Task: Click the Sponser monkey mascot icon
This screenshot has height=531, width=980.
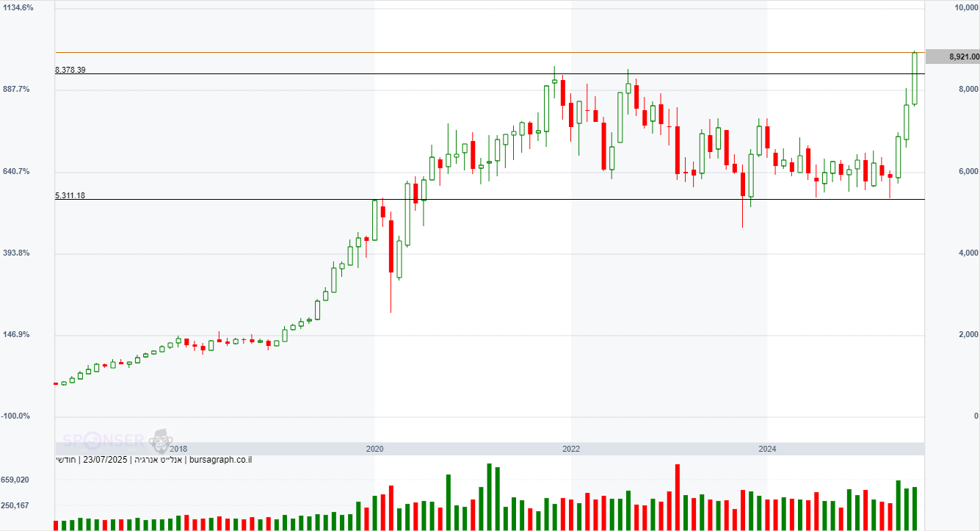Action: [x=161, y=441]
